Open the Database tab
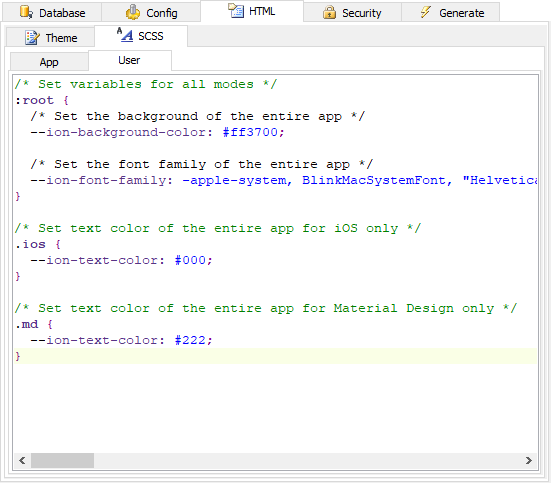The image size is (551, 483). [x=52, y=12]
